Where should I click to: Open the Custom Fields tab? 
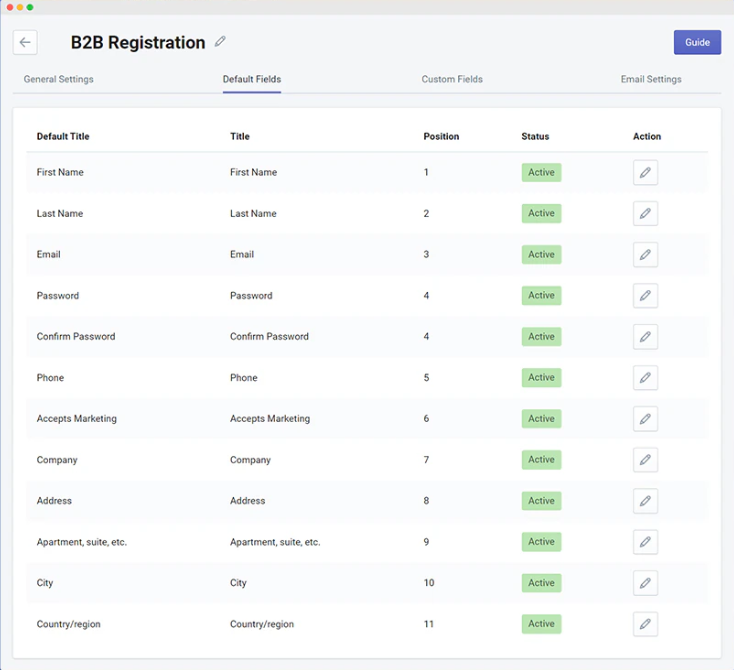click(x=452, y=79)
